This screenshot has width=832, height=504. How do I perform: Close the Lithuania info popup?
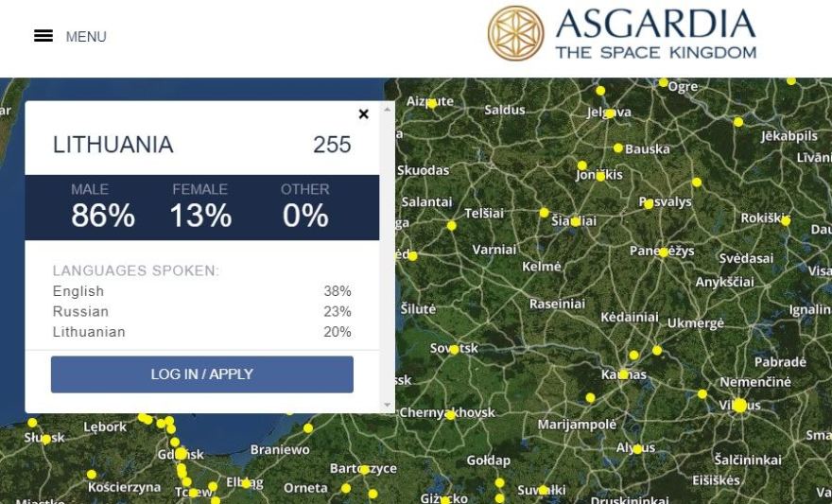[x=363, y=114]
